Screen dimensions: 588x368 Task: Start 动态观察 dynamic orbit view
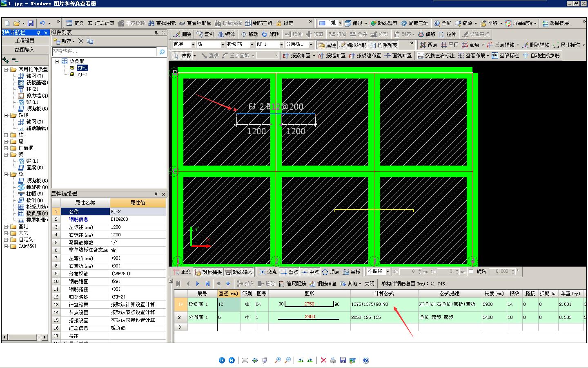point(384,23)
